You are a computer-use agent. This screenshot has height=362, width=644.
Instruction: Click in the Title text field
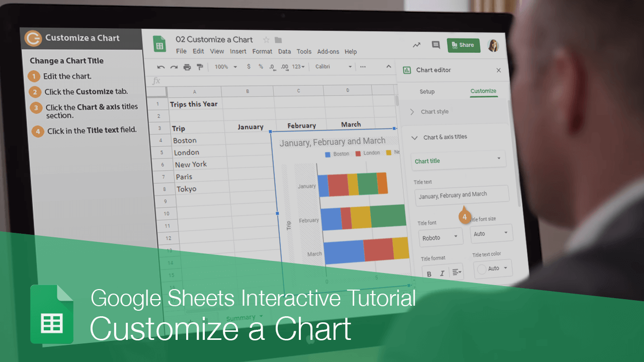(461, 194)
